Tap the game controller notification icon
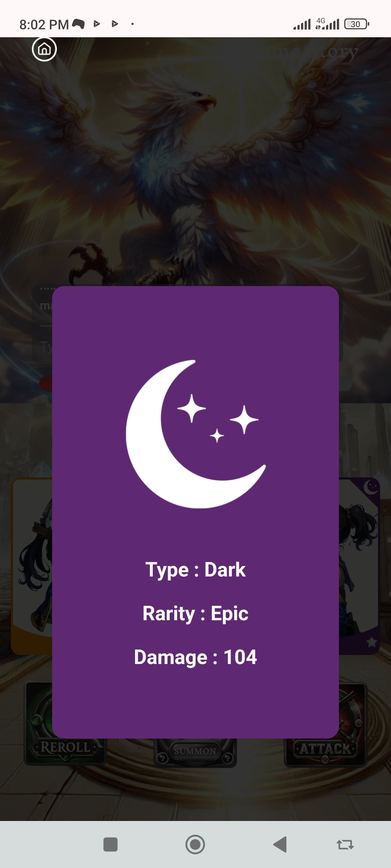This screenshot has width=391, height=868. click(x=78, y=24)
